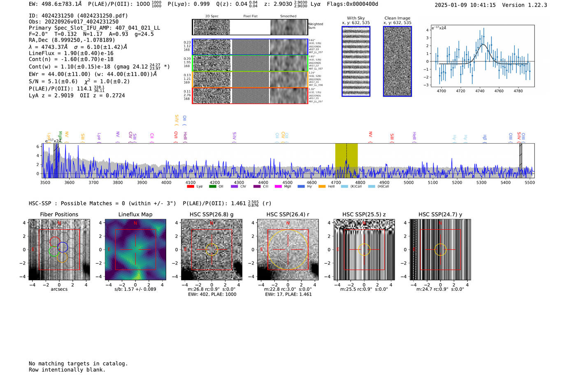Click the red fiber circle in Fiber Positions
This screenshot has height=392, width=576.
click(x=55, y=242)
